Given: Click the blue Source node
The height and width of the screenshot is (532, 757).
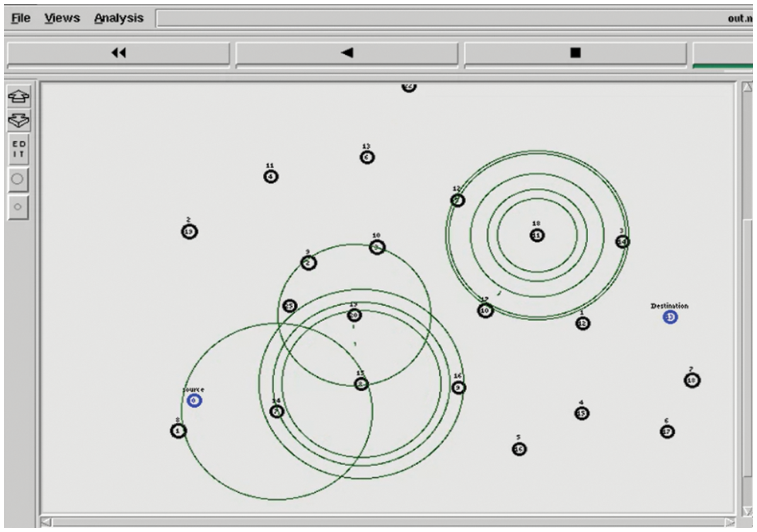Looking at the screenshot, I should tap(194, 401).
